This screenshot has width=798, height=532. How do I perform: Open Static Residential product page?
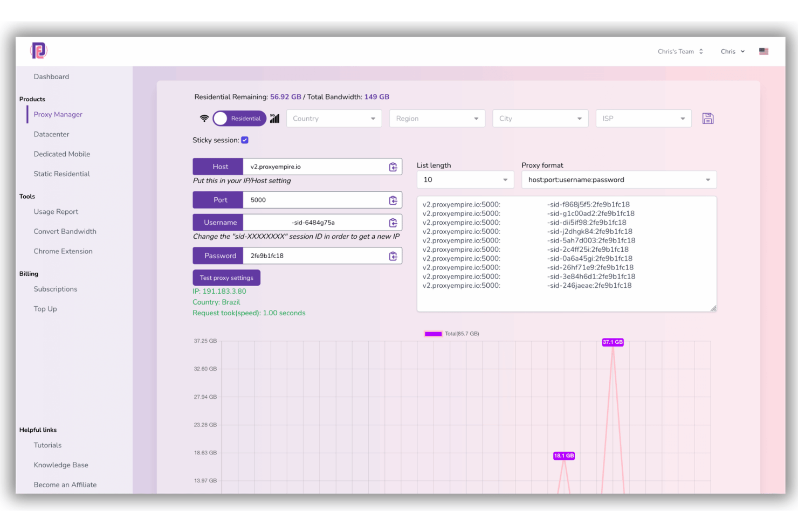pos(61,174)
